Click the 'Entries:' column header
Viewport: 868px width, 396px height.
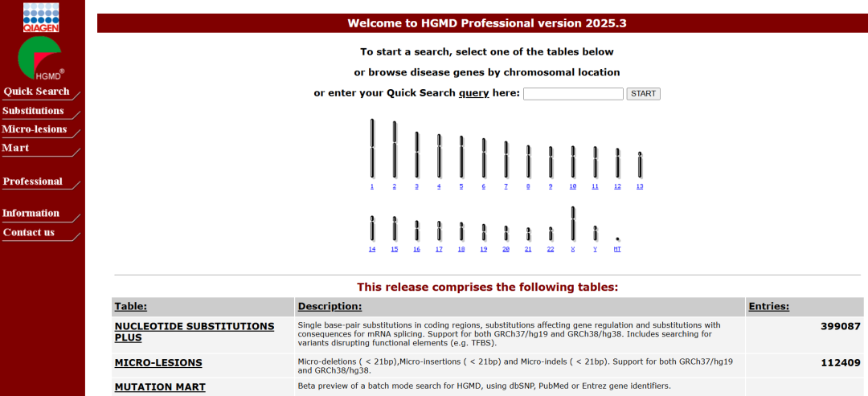point(769,306)
